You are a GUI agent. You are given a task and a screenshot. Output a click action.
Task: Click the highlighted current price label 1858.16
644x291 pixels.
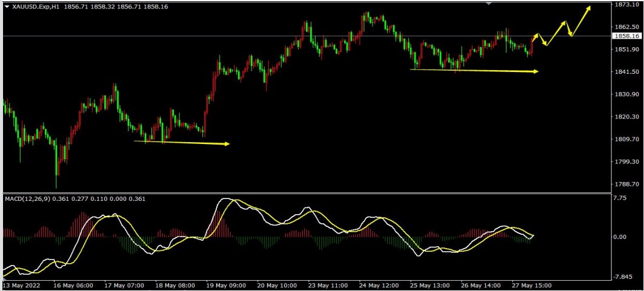coord(627,36)
